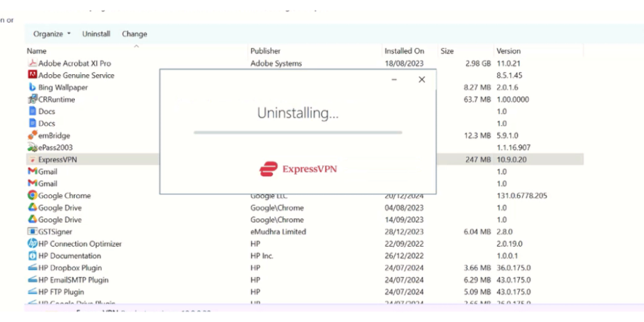The width and height of the screenshot is (644, 322).
Task: Minimize the ExpressVPN uninstaller dialog
Action: 394,80
